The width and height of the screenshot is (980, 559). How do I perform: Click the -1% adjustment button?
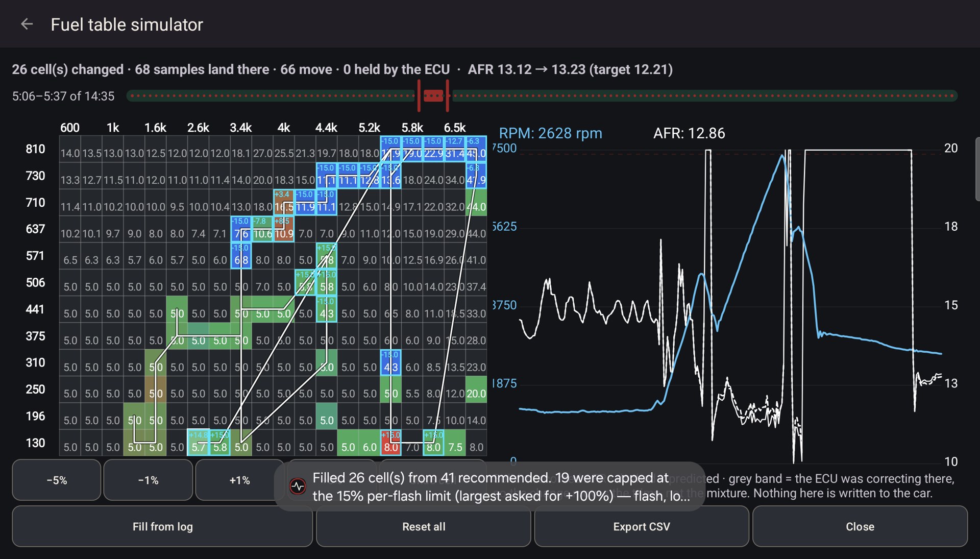148,480
